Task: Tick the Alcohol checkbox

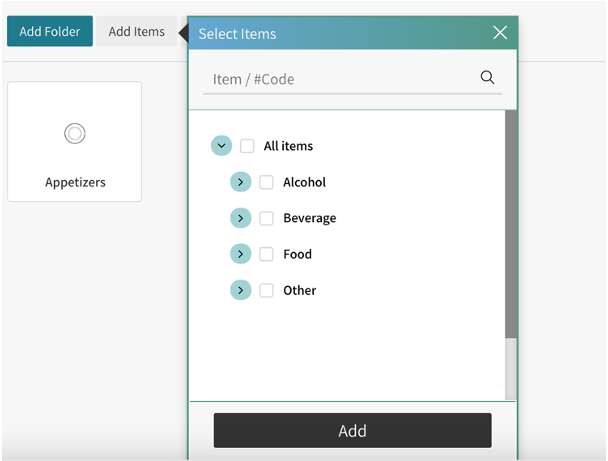Action: 266,182
